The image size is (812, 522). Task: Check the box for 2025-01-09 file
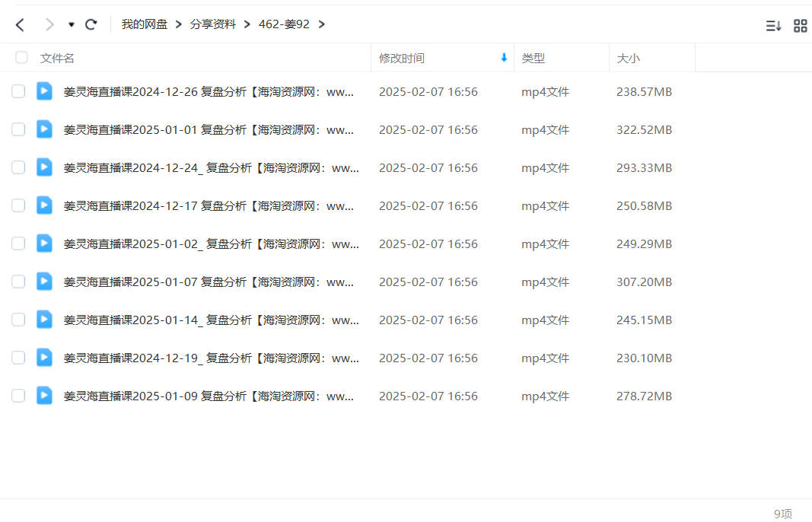click(18, 396)
